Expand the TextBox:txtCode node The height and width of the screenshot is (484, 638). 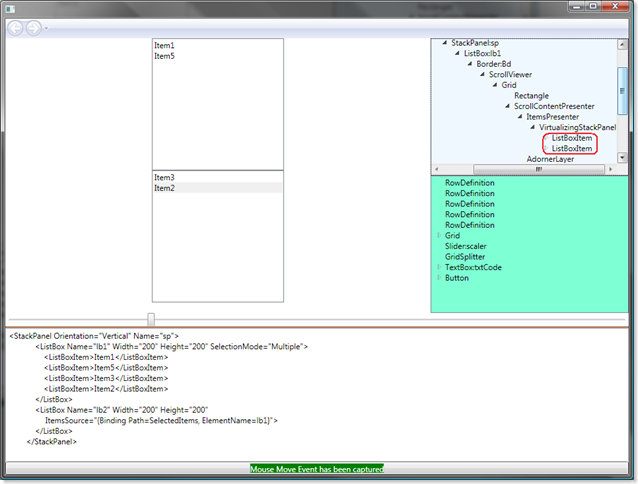(439, 267)
